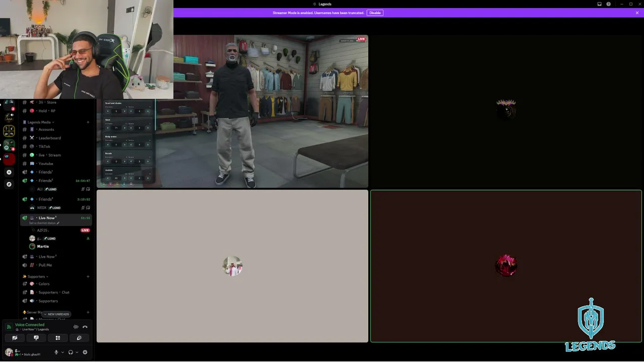The image size is (644, 362).
Task: Add a channel to Supporters category
Action: (x=88, y=277)
